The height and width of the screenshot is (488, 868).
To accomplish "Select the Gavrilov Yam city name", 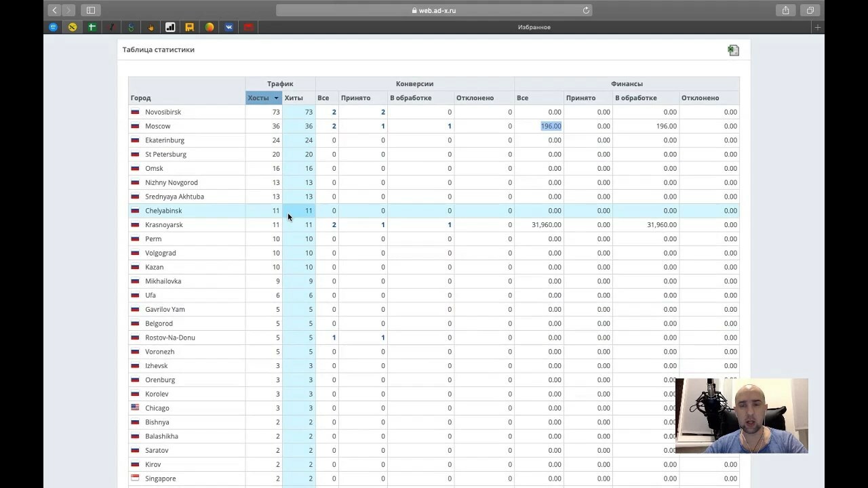I will (165, 309).
